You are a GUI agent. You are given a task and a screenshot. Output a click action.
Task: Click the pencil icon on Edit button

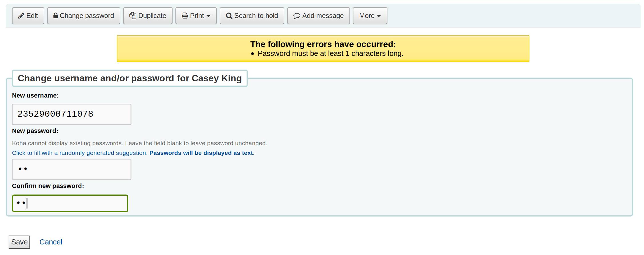(21, 16)
